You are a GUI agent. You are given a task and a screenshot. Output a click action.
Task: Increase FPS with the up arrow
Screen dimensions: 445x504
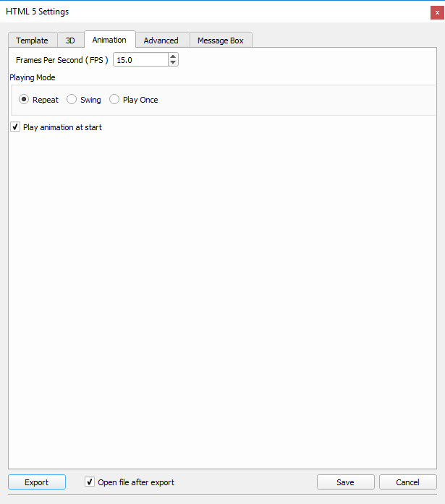click(x=173, y=57)
